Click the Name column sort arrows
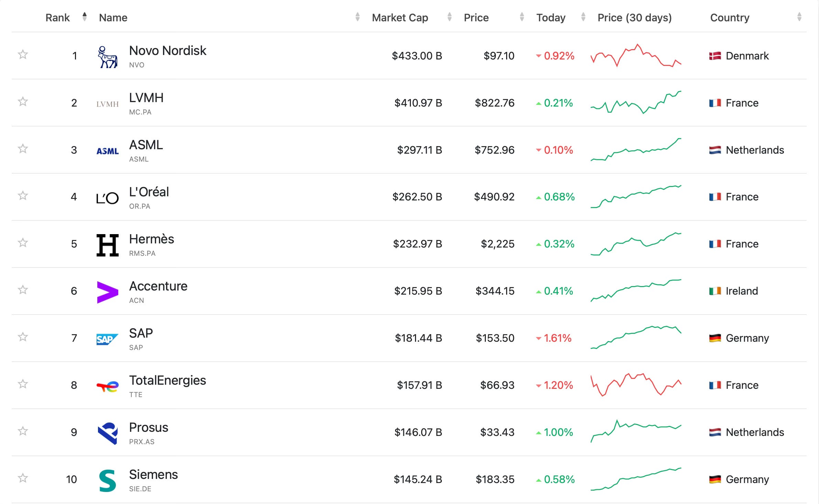The width and height of the screenshot is (819, 504). pos(358,17)
